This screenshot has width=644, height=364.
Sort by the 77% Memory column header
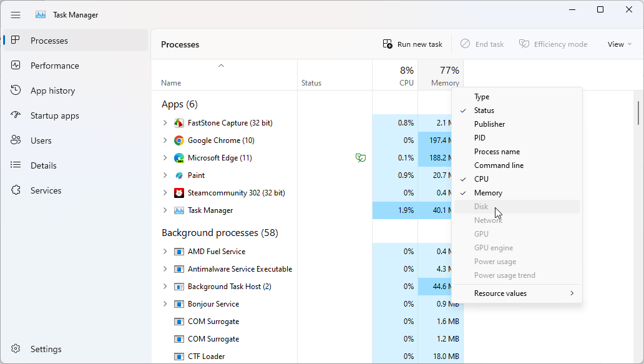[x=441, y=75]
